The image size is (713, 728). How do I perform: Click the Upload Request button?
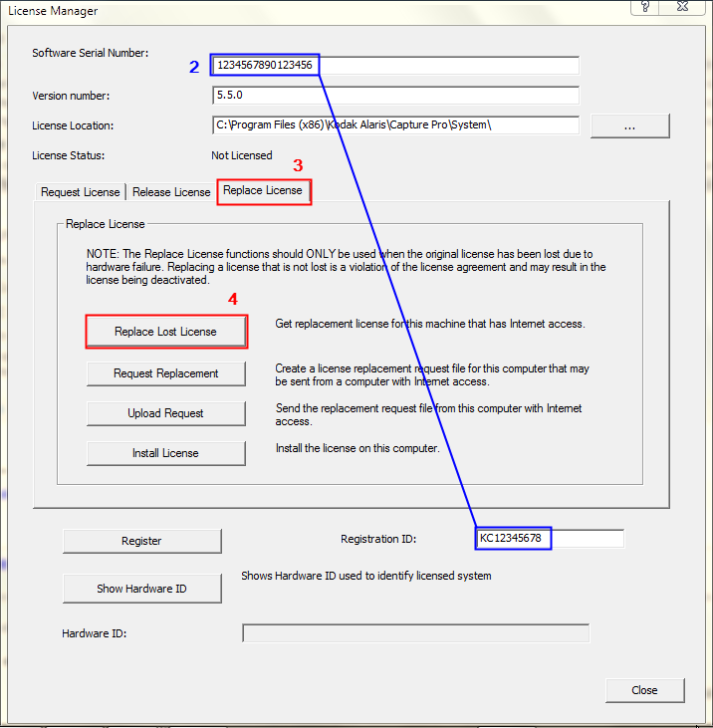[165, 413]
